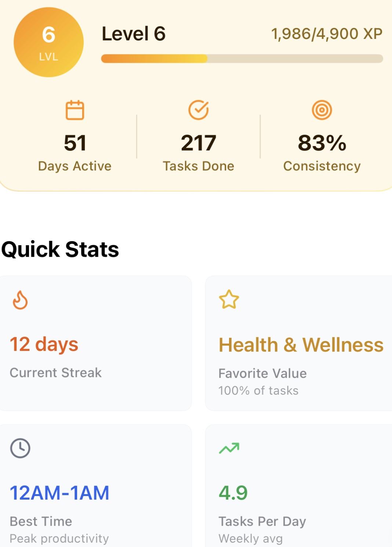The width and height of the screenshot is (392, 547).
Task: Click the XP progress bar
Action: coord(242,59)
